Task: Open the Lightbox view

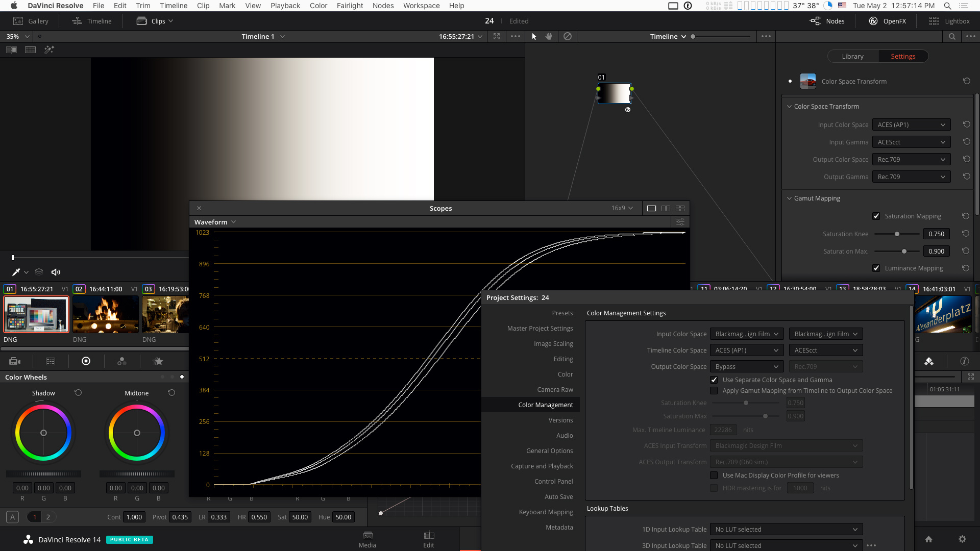Action: (x=949, y=21)
